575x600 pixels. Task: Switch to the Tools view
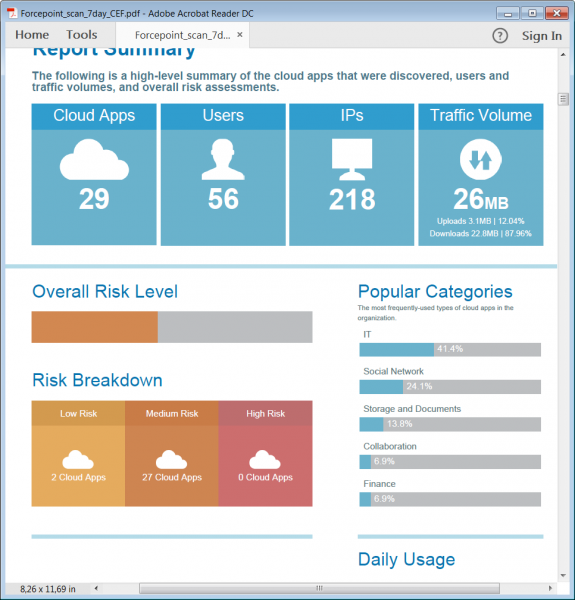(x=81, y=35)
